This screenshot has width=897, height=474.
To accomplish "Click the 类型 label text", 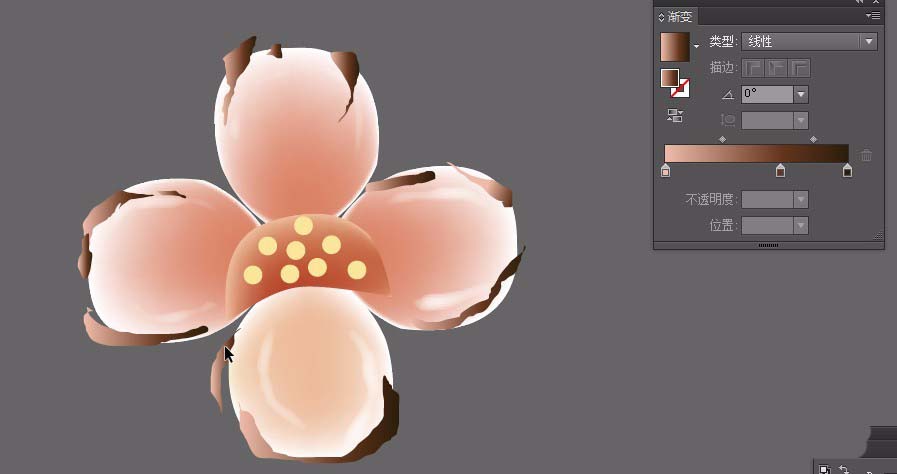I will point(724,41).
